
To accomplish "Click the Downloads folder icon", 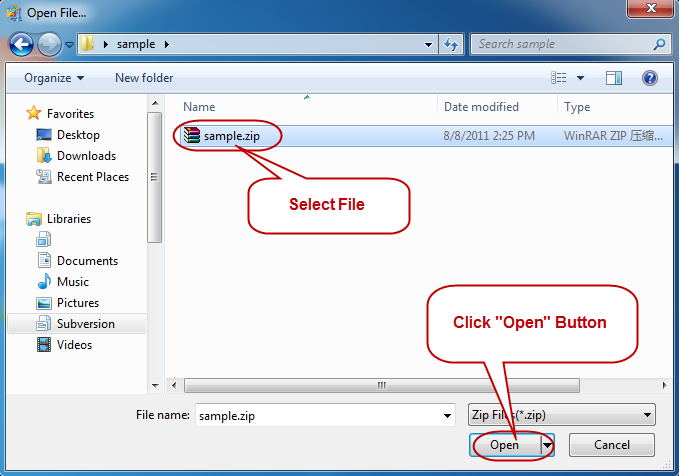I will click(x=44, y=155).
